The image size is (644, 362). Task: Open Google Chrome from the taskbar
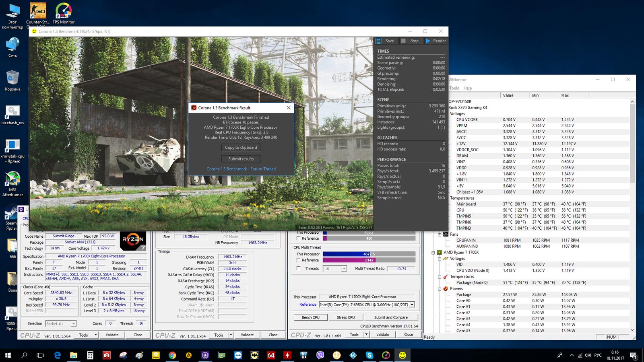click(x=172, y=355)
